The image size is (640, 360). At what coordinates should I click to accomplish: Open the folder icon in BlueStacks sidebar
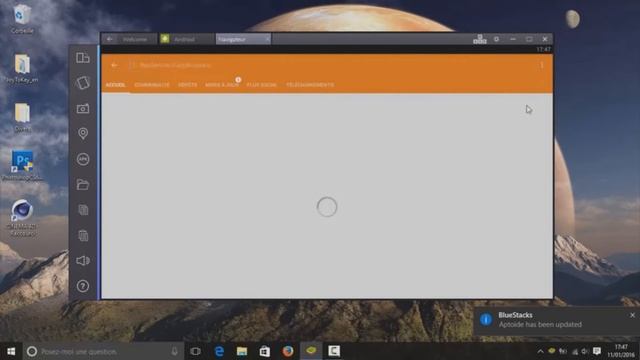(x=83, y=184)
